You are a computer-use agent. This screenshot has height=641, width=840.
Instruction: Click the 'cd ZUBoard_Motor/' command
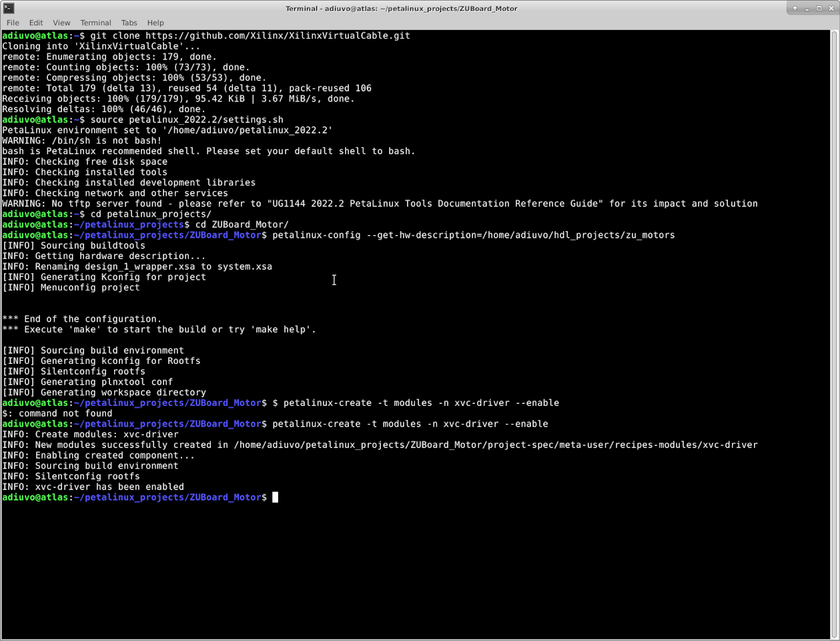[242, 224]
